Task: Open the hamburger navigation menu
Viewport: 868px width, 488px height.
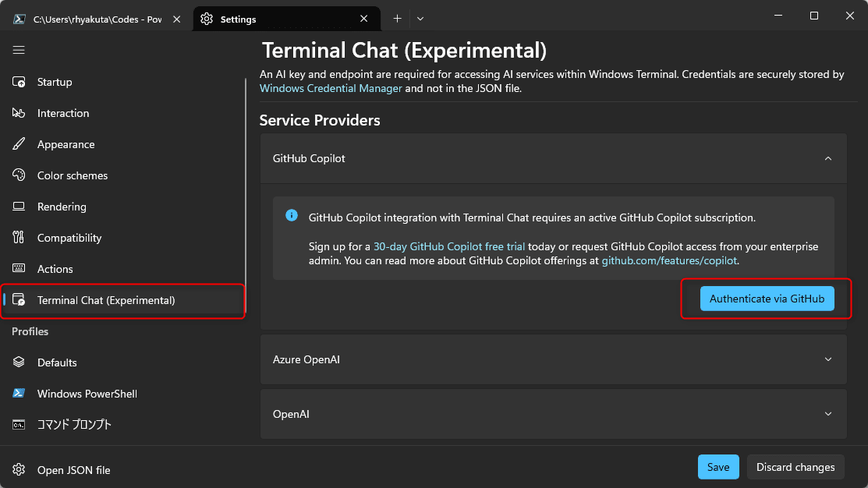Action: (19, 51)
